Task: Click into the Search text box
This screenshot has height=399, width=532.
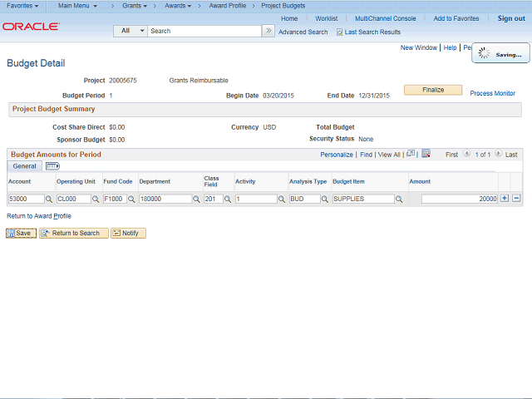Action: tap(204, 31)
